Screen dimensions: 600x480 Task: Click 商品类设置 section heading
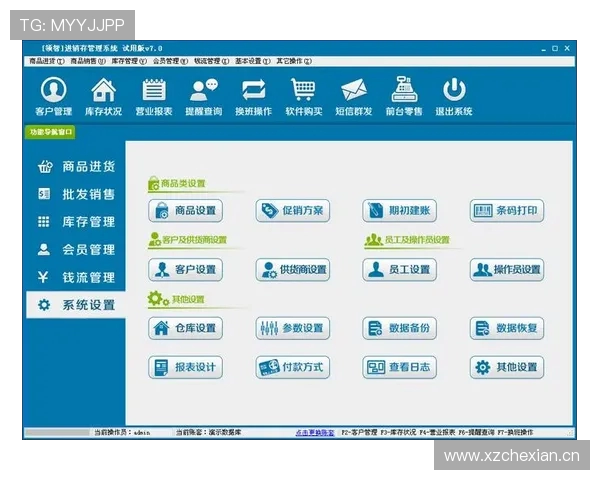coord(183,183)
